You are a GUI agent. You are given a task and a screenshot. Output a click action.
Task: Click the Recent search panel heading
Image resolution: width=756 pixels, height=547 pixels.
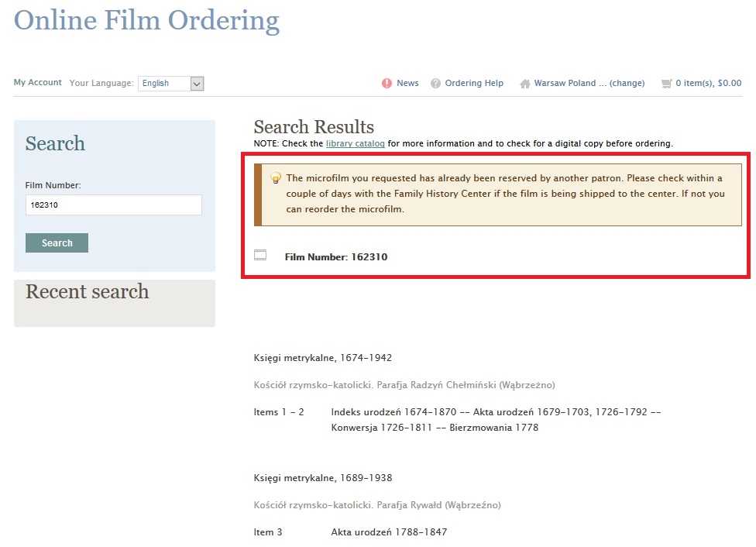click(87, 292)
